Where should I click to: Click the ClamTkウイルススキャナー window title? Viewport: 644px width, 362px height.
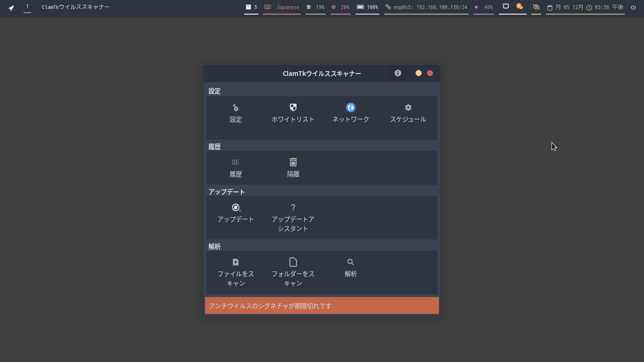point(322,74)
